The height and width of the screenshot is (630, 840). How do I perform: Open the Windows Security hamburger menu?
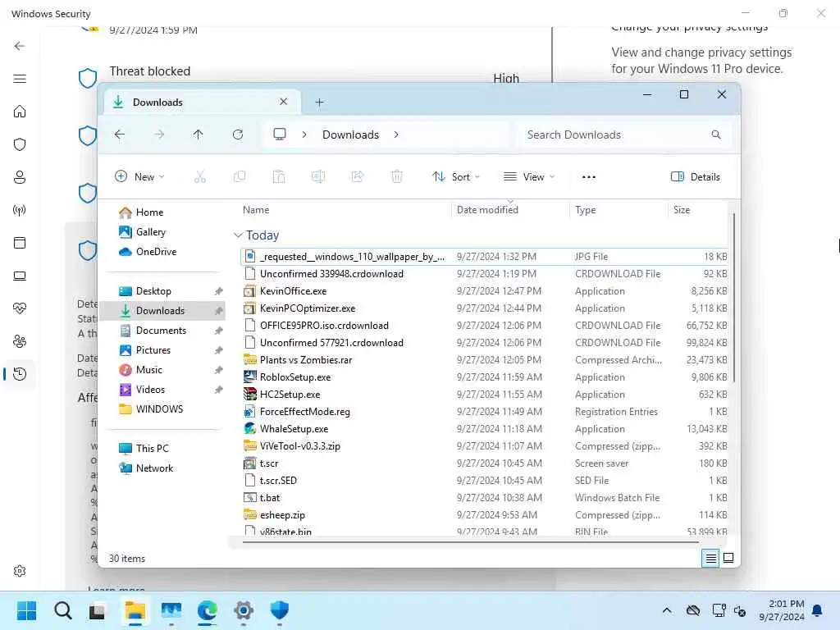[20, 79]
